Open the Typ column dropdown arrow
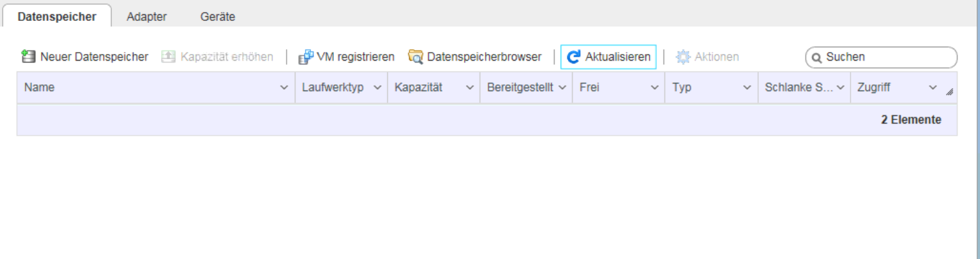This screenshot has height=259, width=980. point(747,88)
